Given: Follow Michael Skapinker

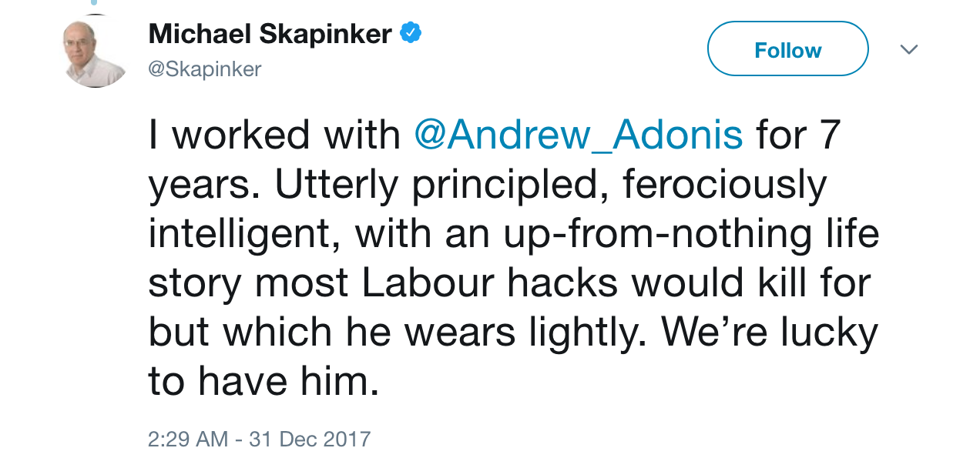Looking at the screenshot, I should pos(787,48).
